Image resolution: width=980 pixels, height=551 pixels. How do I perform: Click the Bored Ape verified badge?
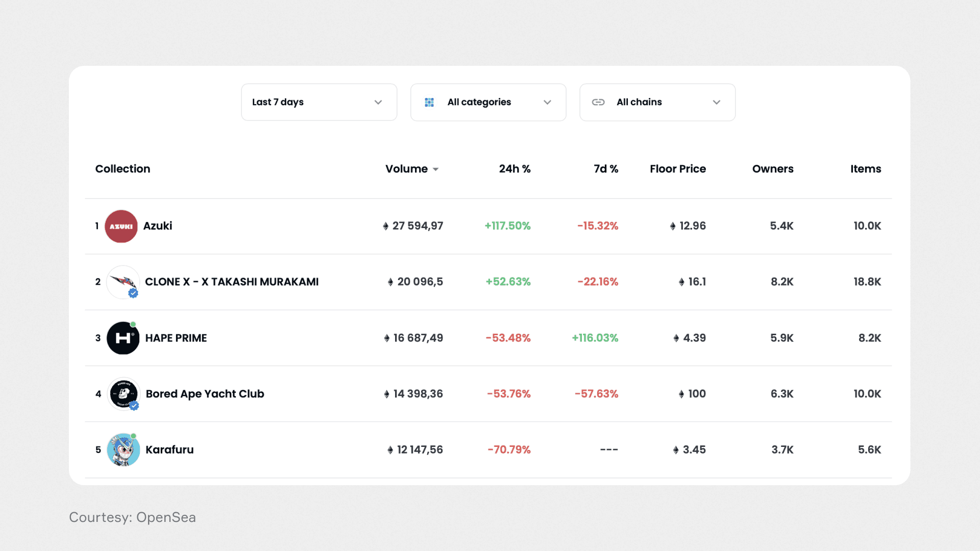[134, 406]
